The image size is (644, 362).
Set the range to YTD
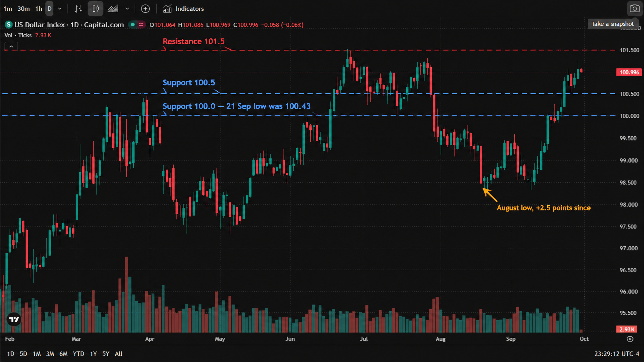79,354
